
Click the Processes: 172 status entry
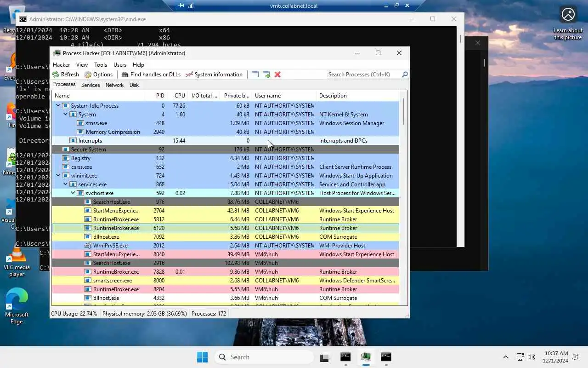[209, 314]
